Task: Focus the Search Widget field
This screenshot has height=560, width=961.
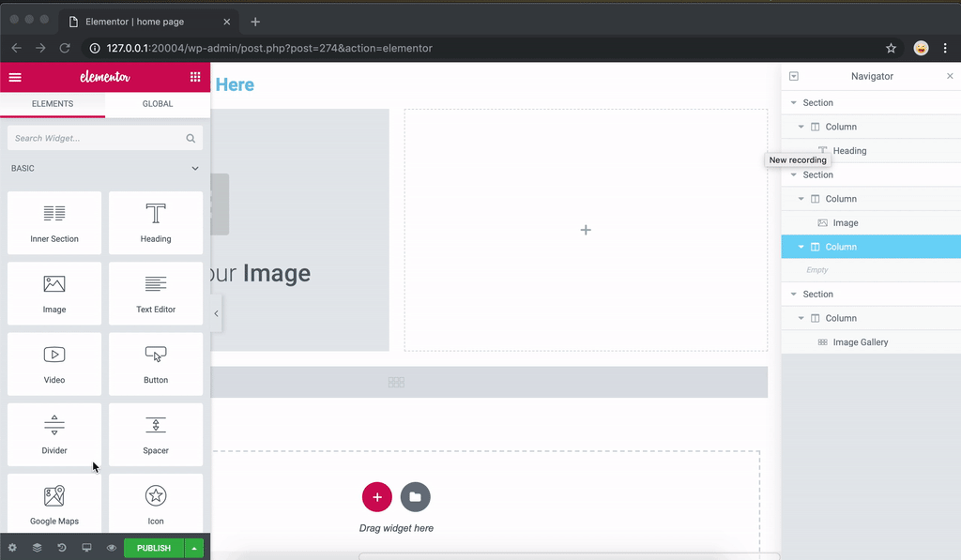Action: click(105, 139)
